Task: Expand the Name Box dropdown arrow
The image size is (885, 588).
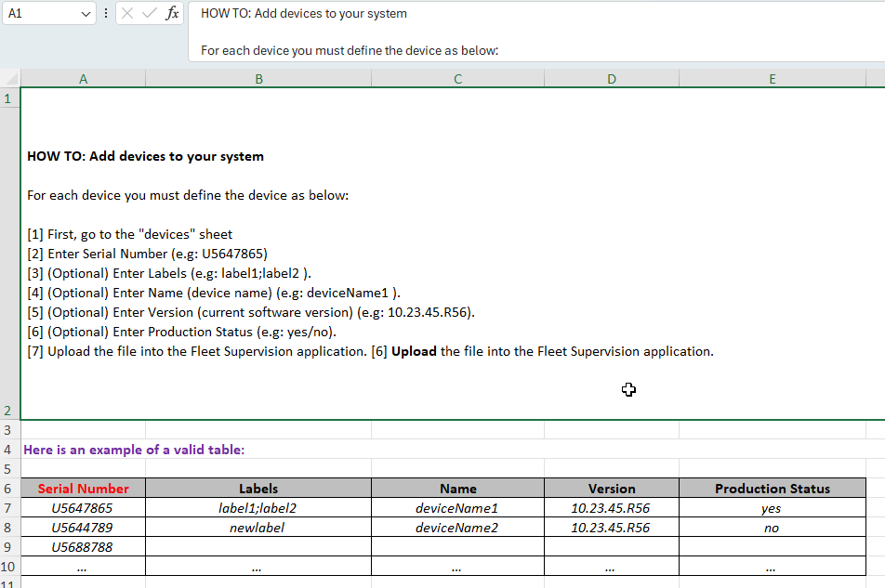Action: coord(86,14)
